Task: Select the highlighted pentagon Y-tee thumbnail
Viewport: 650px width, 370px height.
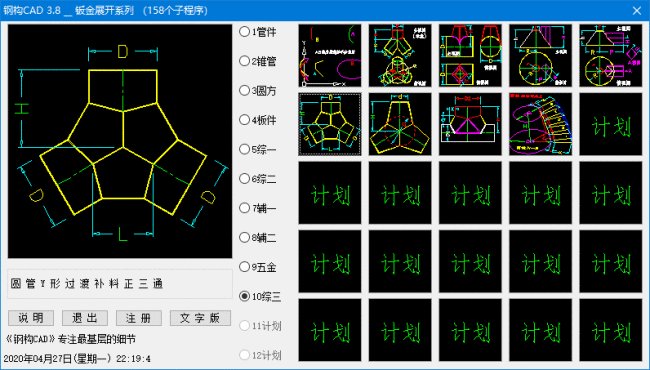Action: tap(330, 124)
